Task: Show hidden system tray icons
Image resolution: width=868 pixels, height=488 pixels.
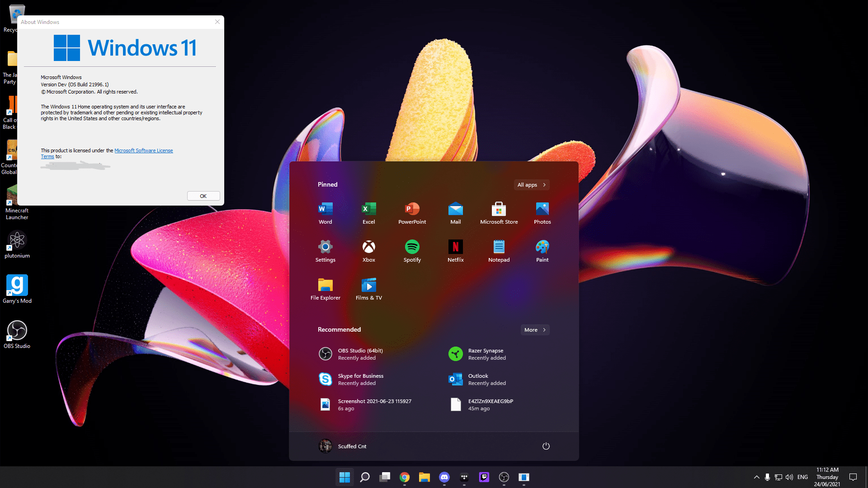Action: (756, 477)
